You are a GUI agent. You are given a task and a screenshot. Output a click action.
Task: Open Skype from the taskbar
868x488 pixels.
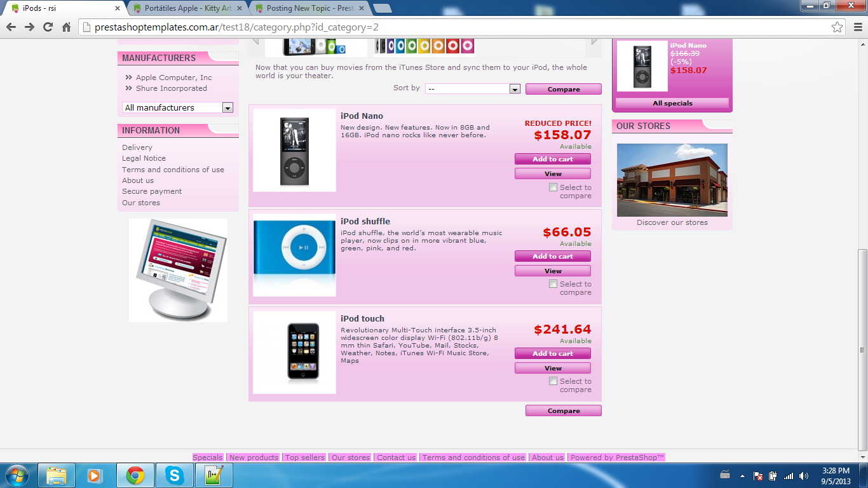click(x=173, y=475)
